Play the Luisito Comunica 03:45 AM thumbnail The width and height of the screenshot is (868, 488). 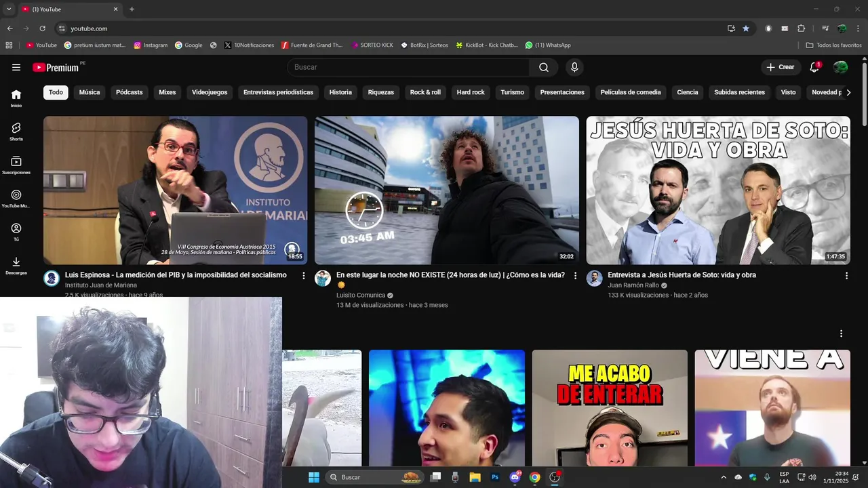tap(447, 190)
